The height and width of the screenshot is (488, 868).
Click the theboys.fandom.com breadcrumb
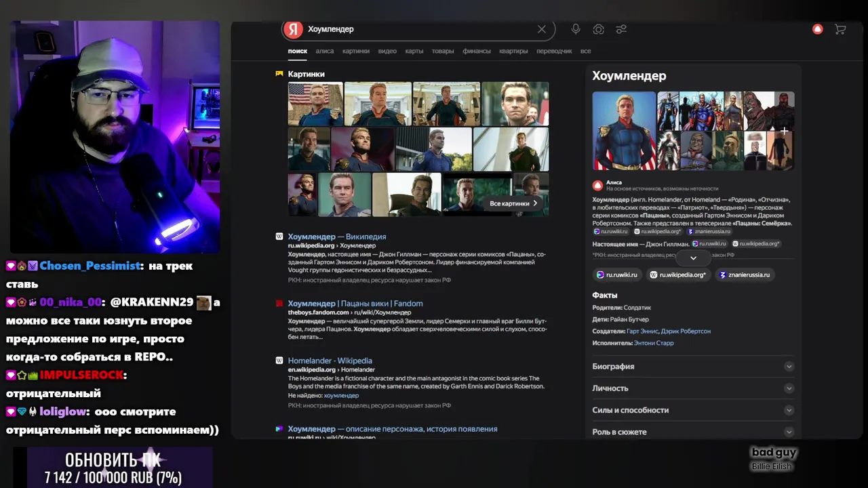pos(318,312)
